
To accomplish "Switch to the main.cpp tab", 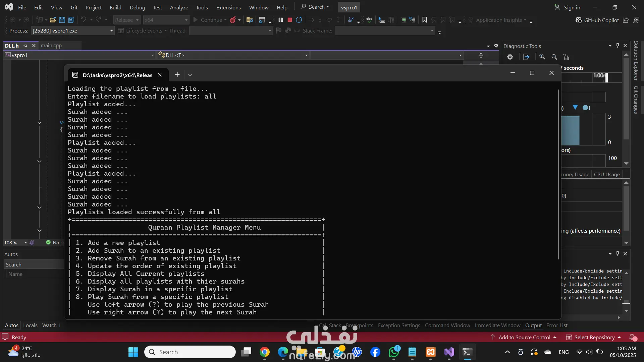I will (x=51, y=46).
